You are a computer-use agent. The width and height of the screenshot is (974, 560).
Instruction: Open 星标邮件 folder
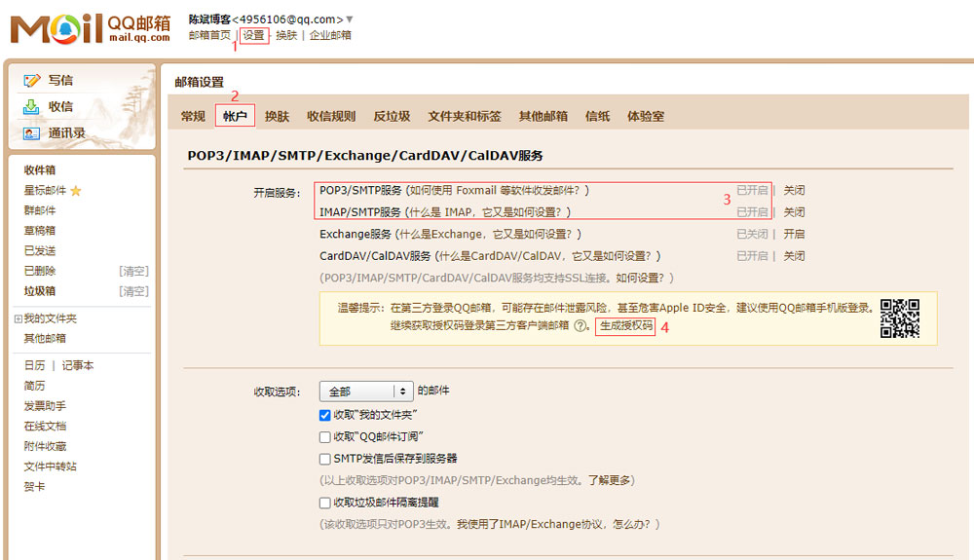click(x=45, y=191)
